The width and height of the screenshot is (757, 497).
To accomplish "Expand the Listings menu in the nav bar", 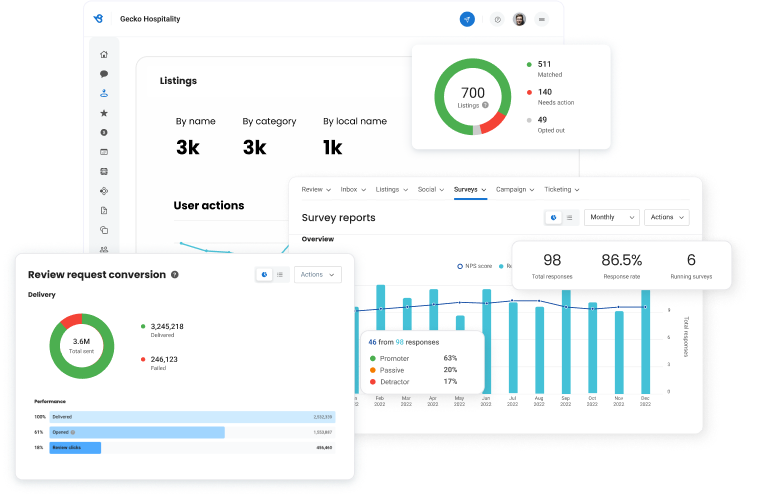I will tap(392, 189).
